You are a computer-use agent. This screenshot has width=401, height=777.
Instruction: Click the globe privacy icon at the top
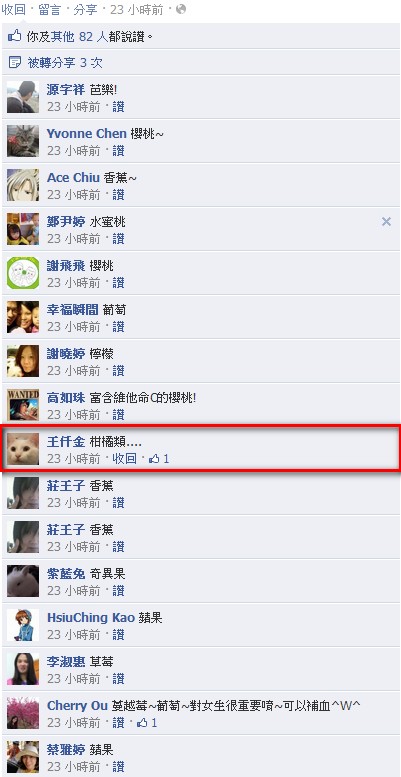coord(181,9)
